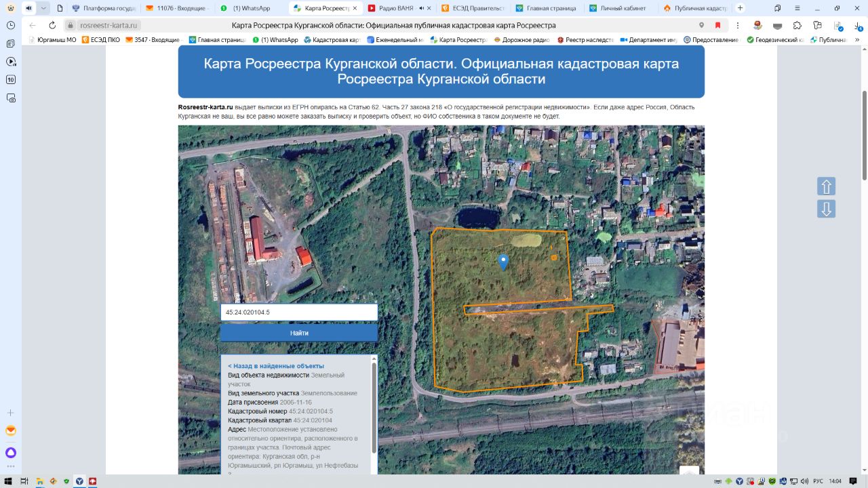Switch to the 11076 - Входящие tab
Viewport: 868px width, 488px height.
177,8
